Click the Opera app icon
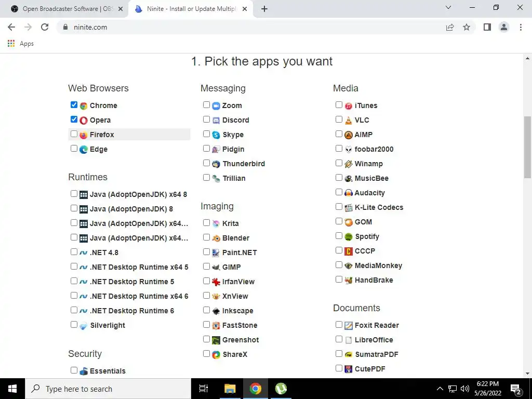 (x=84, y=121)
